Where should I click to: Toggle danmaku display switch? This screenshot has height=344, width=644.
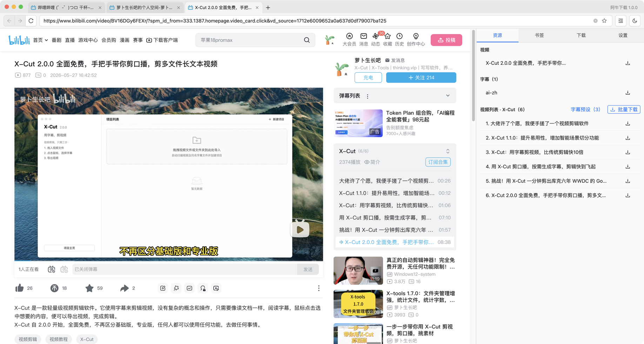coord(52,269)
